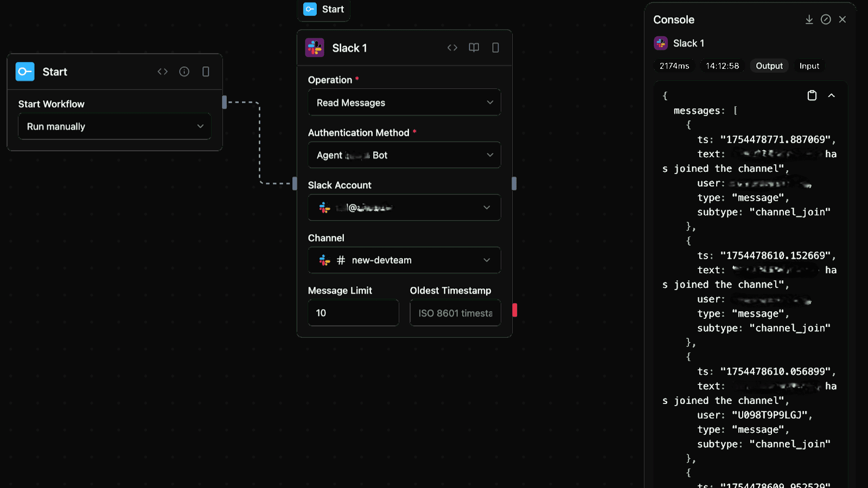Clear the console with the slash icon
868x488 pixels.
(x=826, y=19)
